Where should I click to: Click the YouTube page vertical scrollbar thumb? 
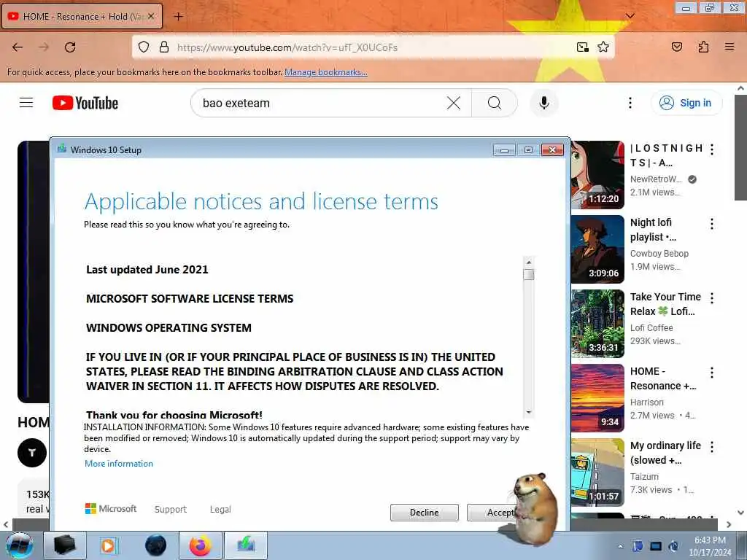[x=740, y=147]
